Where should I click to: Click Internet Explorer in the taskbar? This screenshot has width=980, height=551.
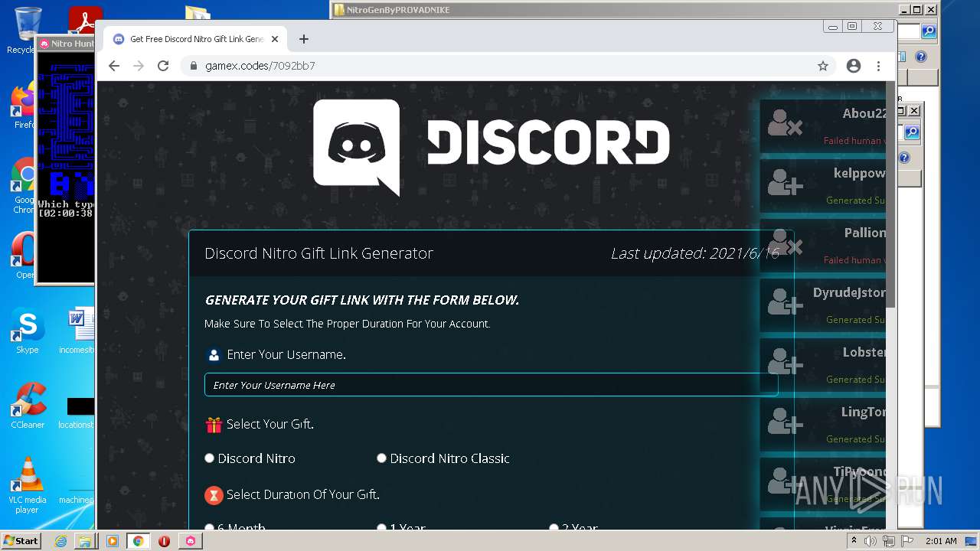(x=60, y=541)
